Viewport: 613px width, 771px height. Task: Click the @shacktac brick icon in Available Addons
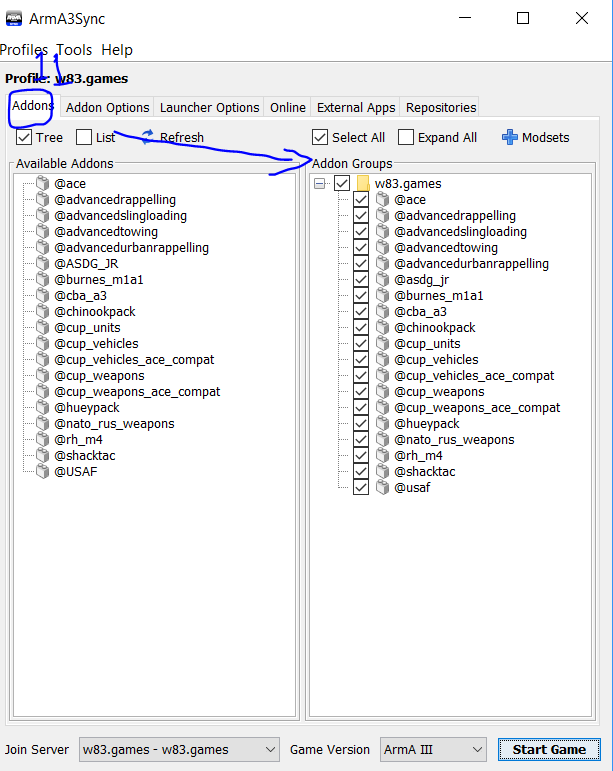pyautogui.click(x=43, y=455)
